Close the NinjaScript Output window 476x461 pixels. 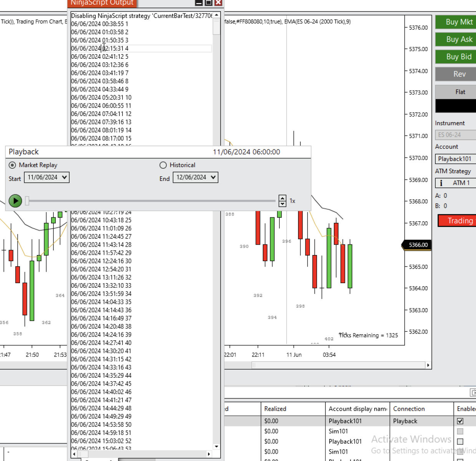click(218, 2)
